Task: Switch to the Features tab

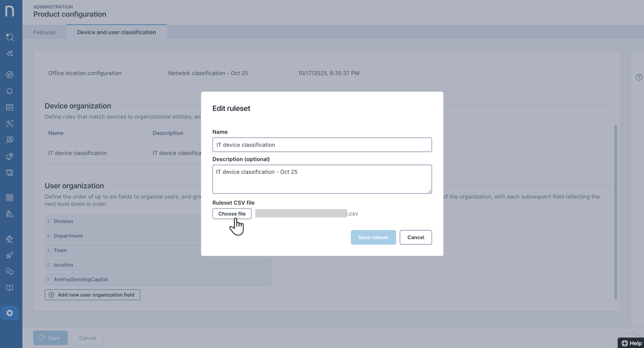Action: (45, 32)
